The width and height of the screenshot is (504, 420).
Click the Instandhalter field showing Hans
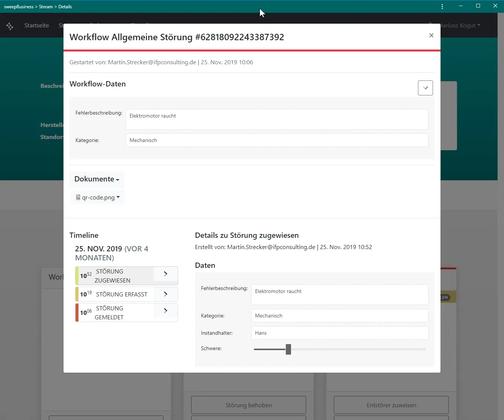[x=339, y=333]
